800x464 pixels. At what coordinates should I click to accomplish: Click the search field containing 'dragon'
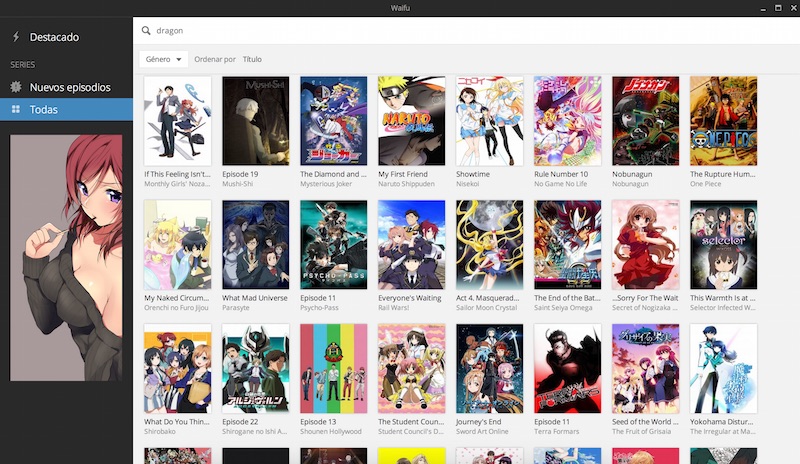(x=450, y=31)
